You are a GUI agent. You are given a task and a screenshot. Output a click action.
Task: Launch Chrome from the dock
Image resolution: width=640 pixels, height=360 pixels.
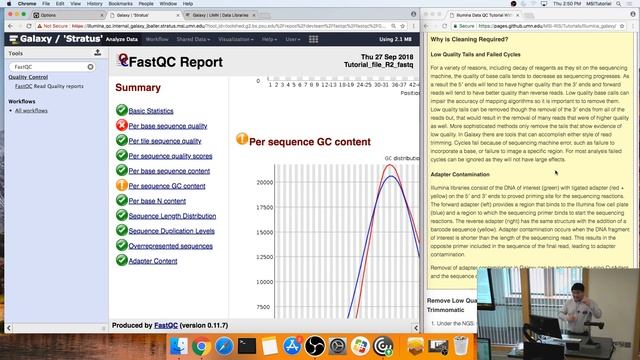(x=201, y=346)
